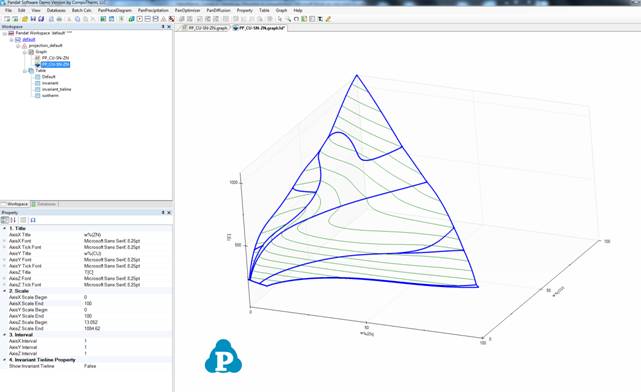Click the categorized view icon in Property panel
Viewport: 641px width, 392px height.
tap(5, 220)
